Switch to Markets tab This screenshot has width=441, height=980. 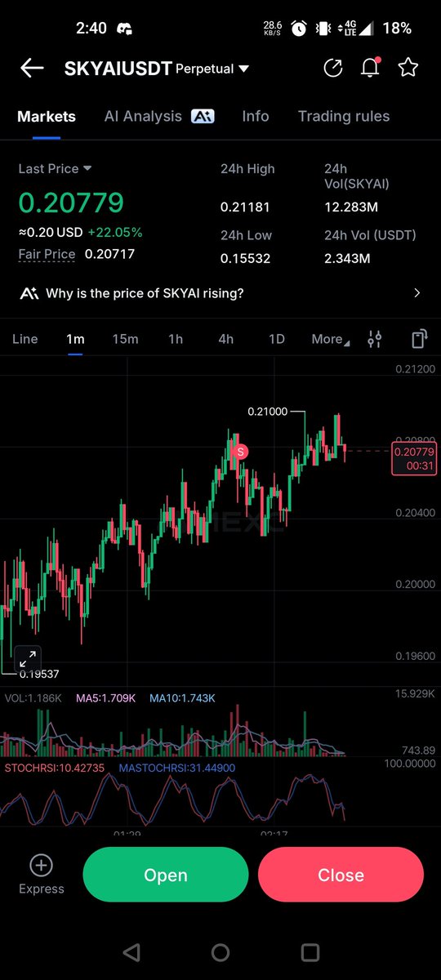click(47, 116)
